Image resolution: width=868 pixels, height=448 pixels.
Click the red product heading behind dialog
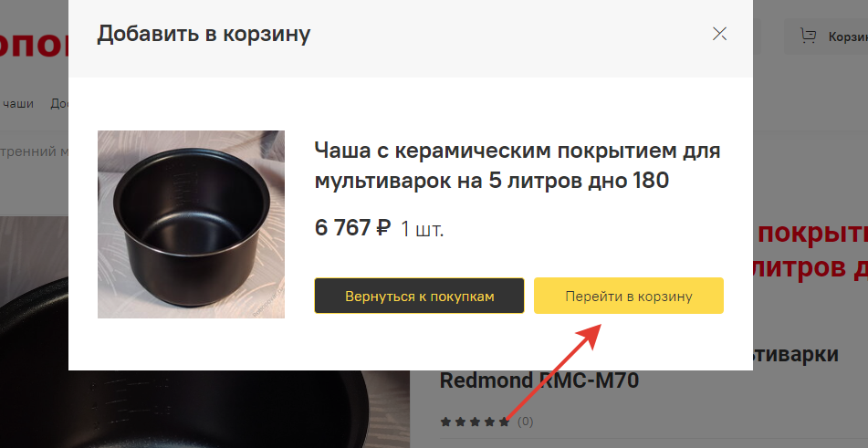click(810, 251)
